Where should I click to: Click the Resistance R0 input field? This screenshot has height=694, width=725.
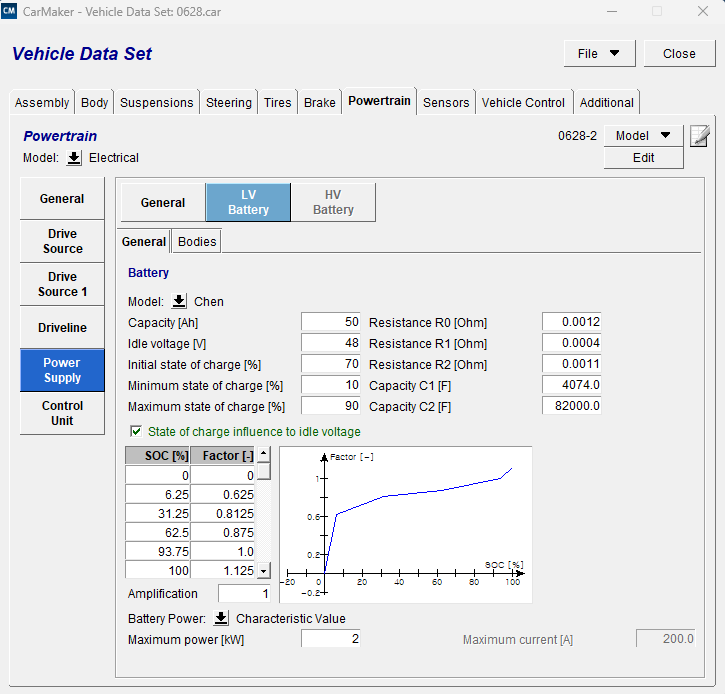[571, 322]
